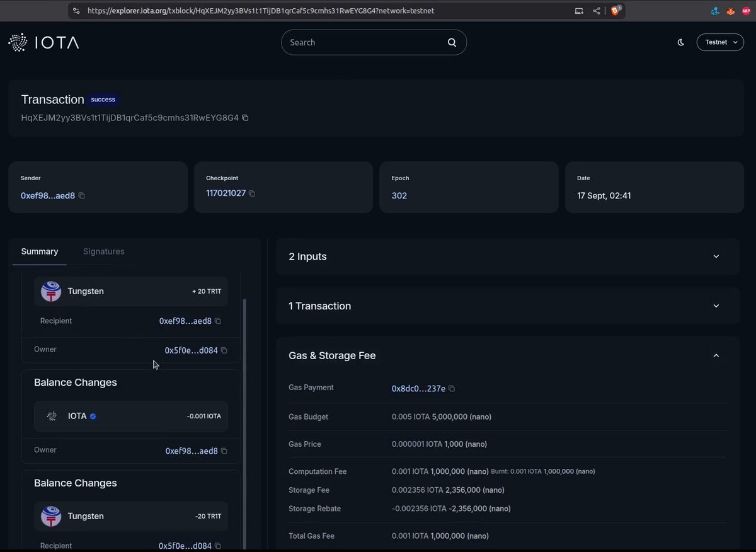This screenshot has width=756, height=552.
Task: Copy recipient address under +20 TR1T
Action: 218,321
